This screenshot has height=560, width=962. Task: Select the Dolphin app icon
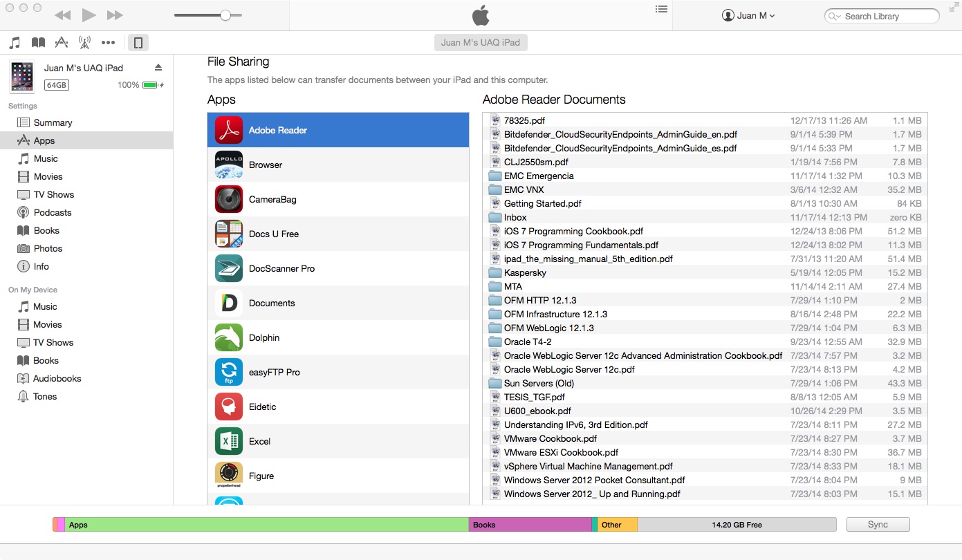click(229, 337)
